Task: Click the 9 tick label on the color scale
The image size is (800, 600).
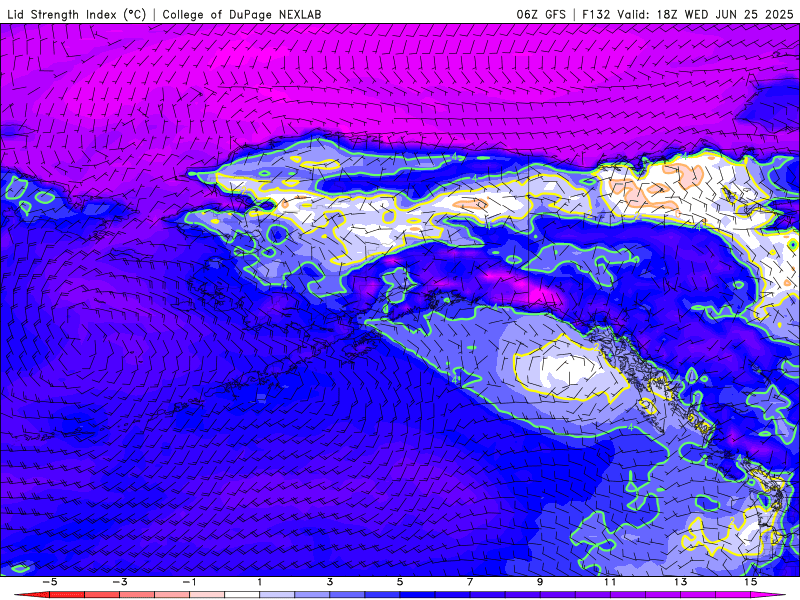Action: 540,582
